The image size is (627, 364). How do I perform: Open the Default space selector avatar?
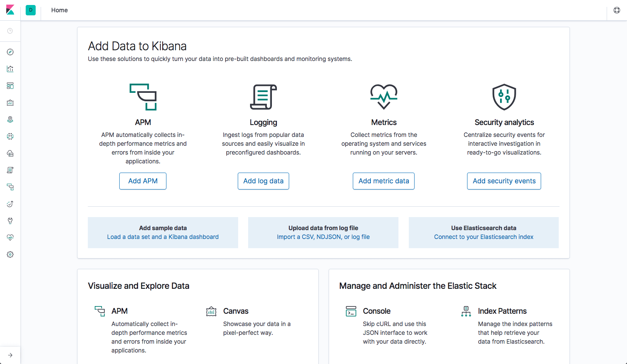(31, 10)
